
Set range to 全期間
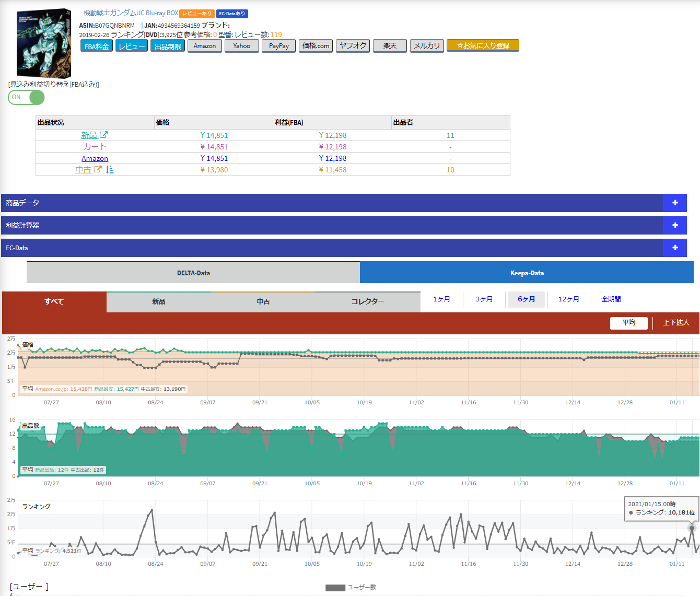611,299
